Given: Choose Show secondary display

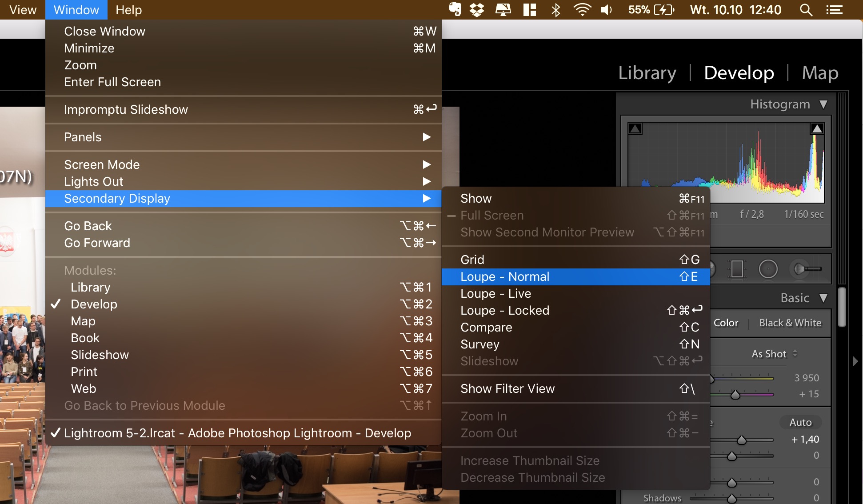Looking at the screenshot, I should (x=576, y=198).
